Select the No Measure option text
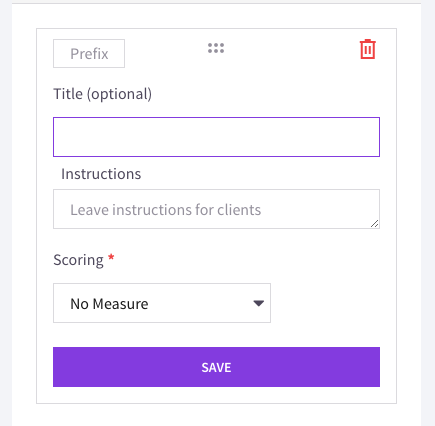435x426 pixels. (109, 304)
